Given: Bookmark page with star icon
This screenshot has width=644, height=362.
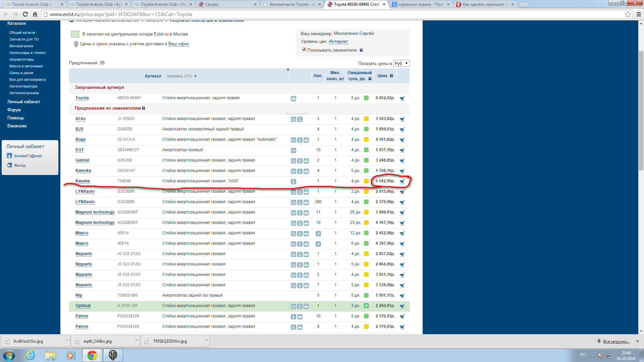Looking at the screenshot, I should click(x=628, y=14).
